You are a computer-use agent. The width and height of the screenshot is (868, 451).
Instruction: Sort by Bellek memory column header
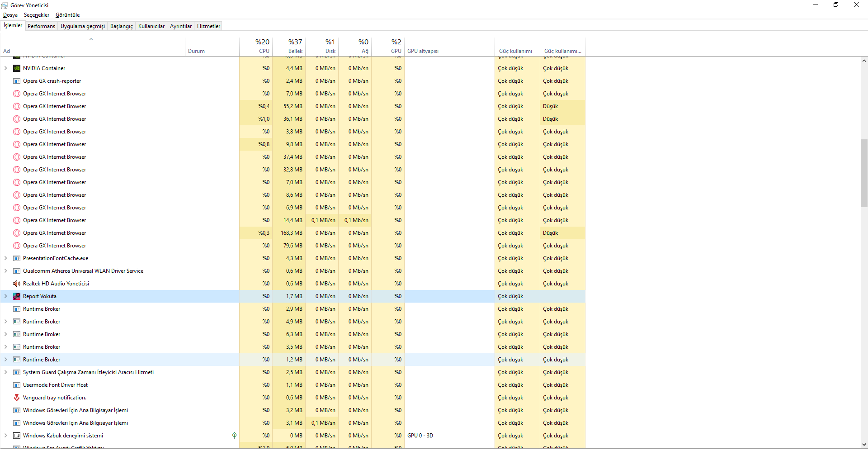(289, 47)
